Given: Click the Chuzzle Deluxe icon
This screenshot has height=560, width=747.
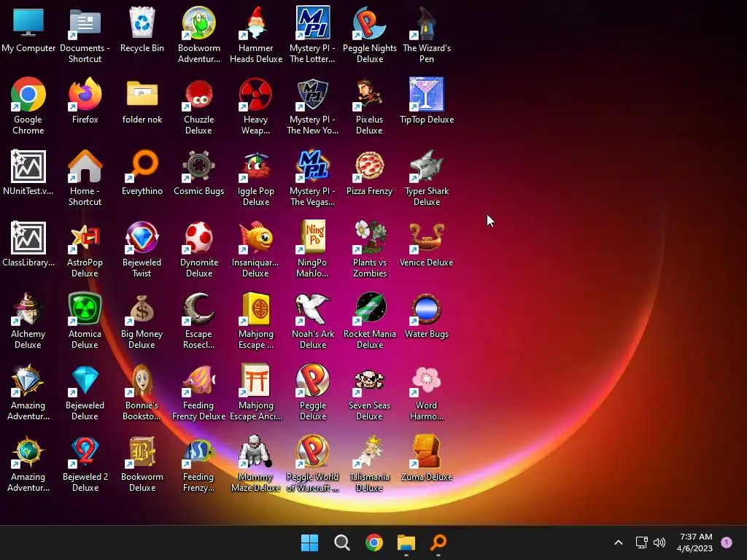Looking at the screenshot, I should click(198, 94).
